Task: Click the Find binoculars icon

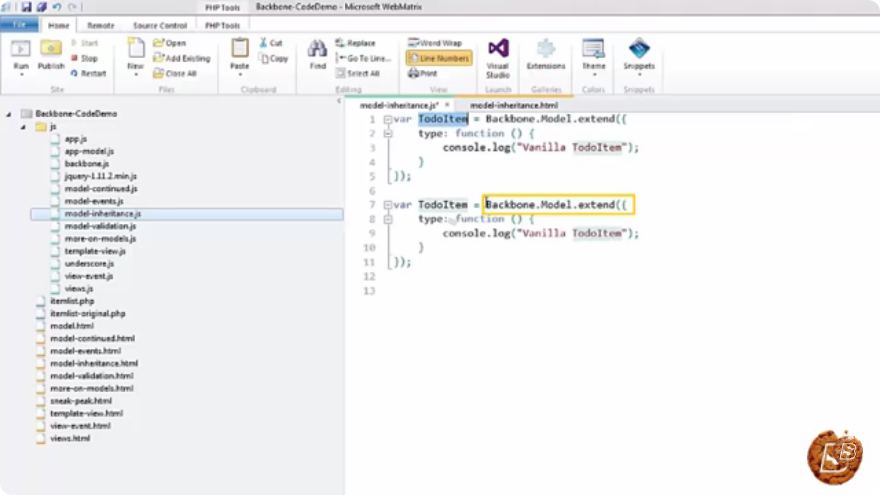Action: 317,49
